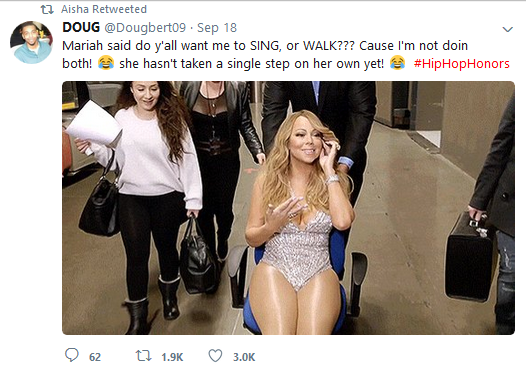Click the 3.0K likes count

[x=244, y=357]
